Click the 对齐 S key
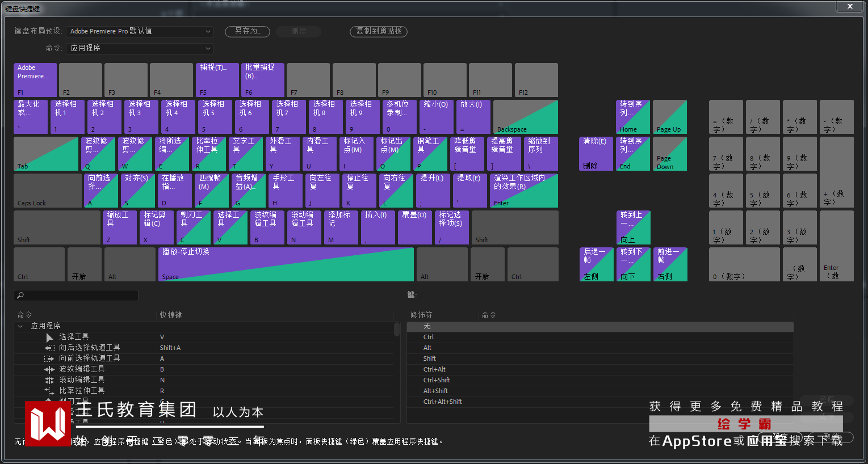 [138, 191]
